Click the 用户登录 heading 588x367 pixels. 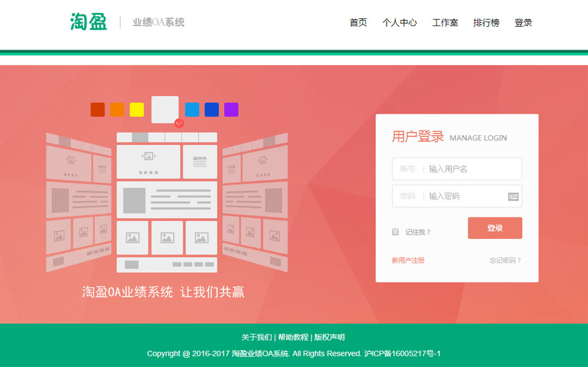pos(418,136)
